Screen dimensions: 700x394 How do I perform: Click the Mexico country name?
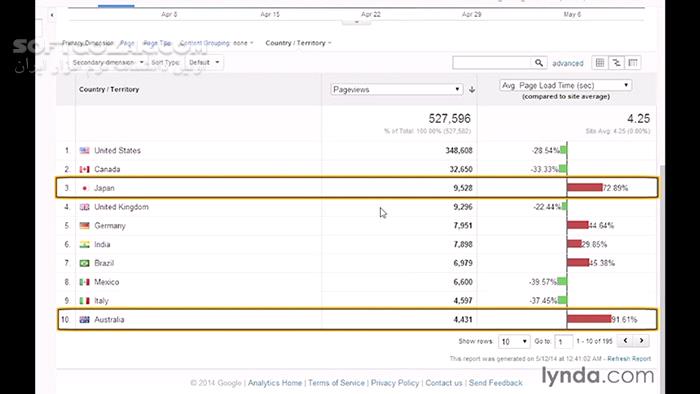[x=107, y=282]
